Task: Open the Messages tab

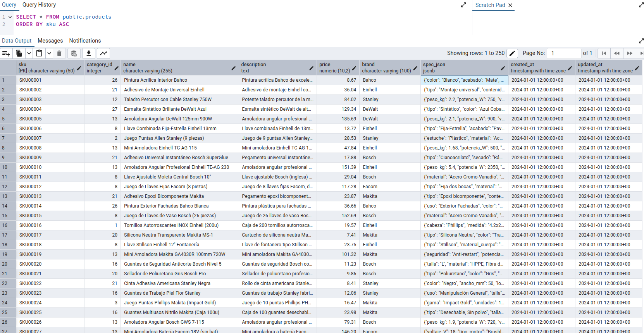Action: click(50, 41)
